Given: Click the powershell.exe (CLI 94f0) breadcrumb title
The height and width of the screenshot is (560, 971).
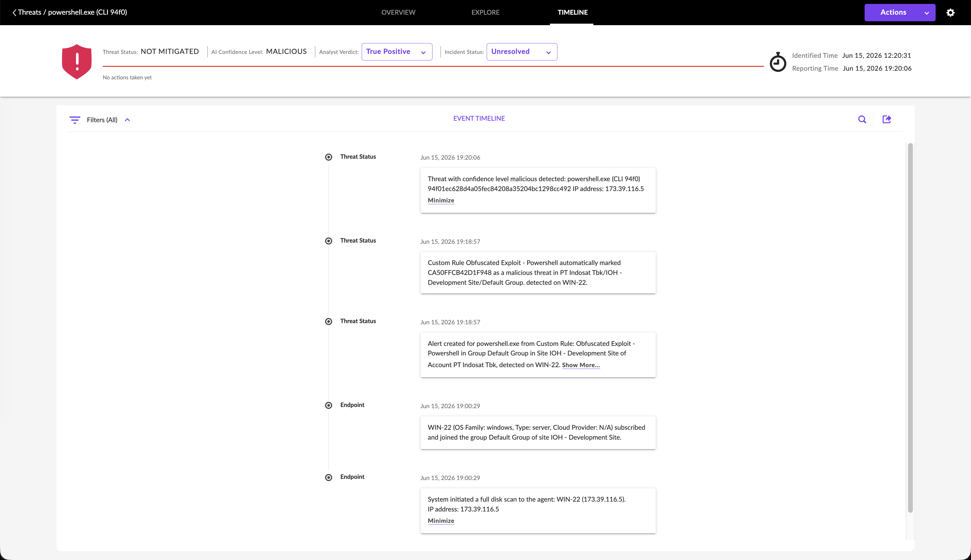Looking at the screenshot, I should [x=88, y=12].
